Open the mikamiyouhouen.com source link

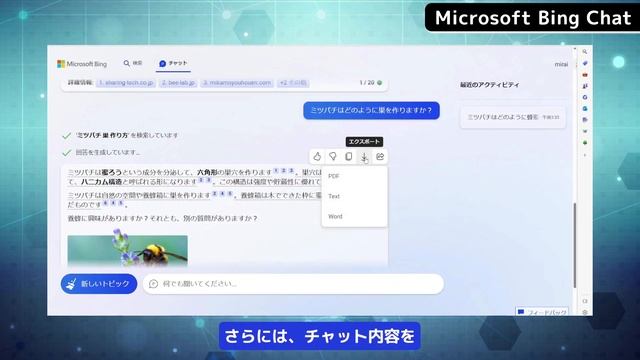[x=237, y=83]
